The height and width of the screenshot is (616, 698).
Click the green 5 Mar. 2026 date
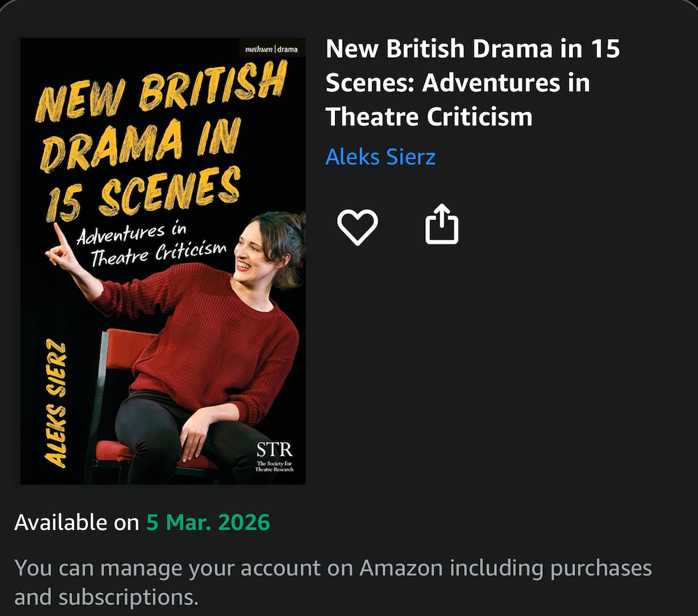[x=208, y=522]
